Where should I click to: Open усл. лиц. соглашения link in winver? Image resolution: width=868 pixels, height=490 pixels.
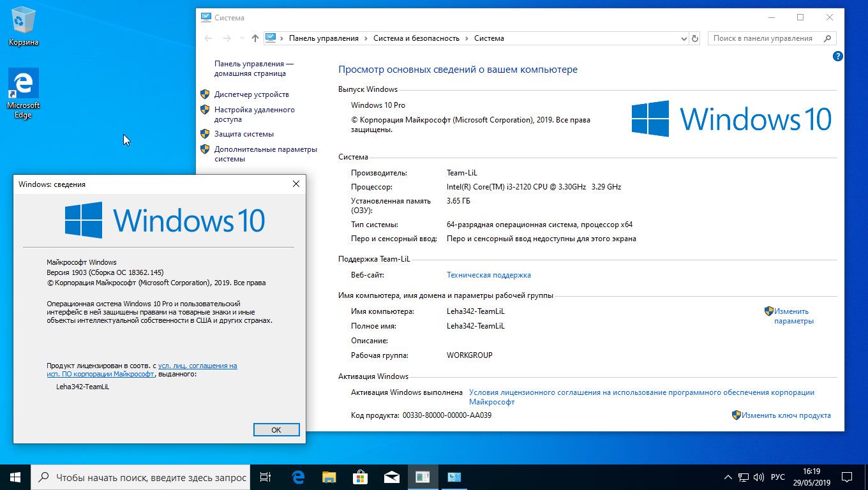click(x=198, y=366)
